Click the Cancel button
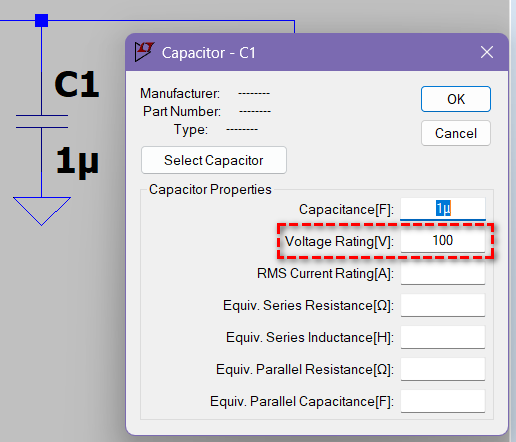Screen dimensions: 516x442 [456, 133]
